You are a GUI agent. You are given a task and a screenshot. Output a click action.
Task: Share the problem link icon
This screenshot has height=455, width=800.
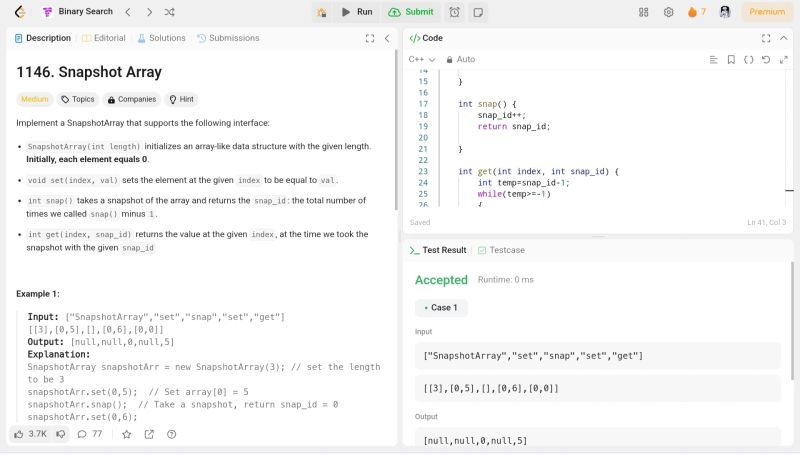click(149, 435)
